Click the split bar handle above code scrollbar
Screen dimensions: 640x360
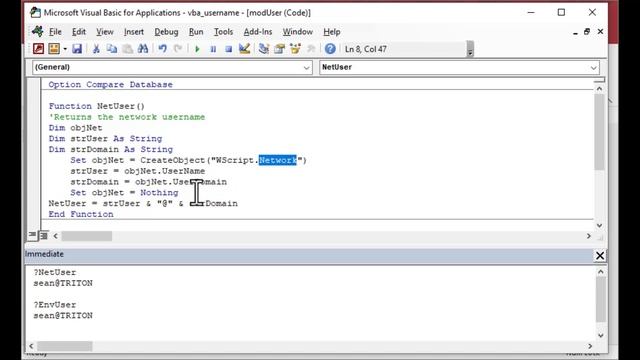point(599,80)
